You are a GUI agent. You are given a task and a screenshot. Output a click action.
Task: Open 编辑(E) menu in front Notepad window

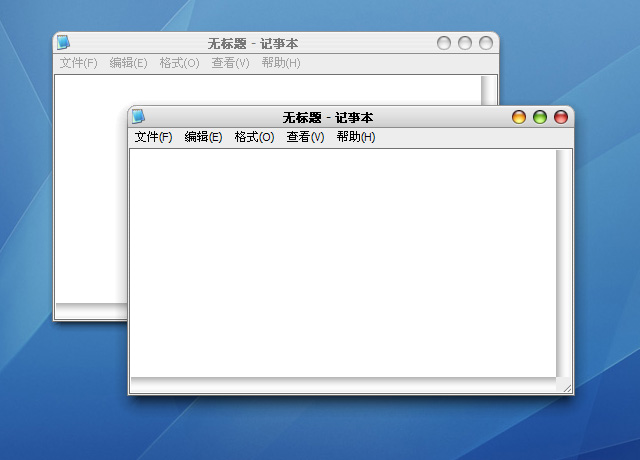coord(203,137)
